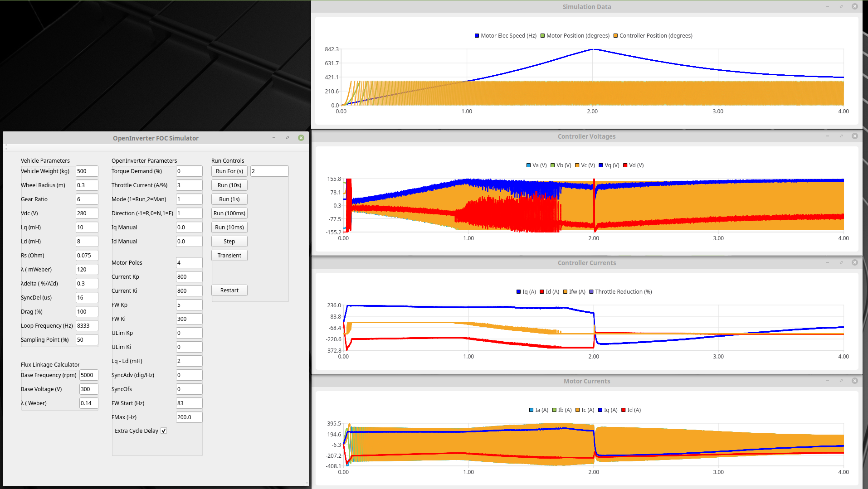
Task: Restart the simulation
Action: (x=229, y=290)
